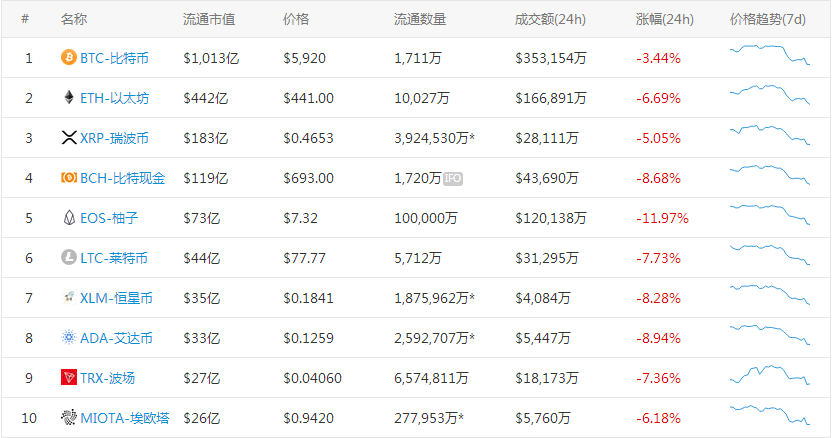View the TRX 7-day trend sparkline
Image resolution: width=833 pixels, height=438 pixels.
770,375
